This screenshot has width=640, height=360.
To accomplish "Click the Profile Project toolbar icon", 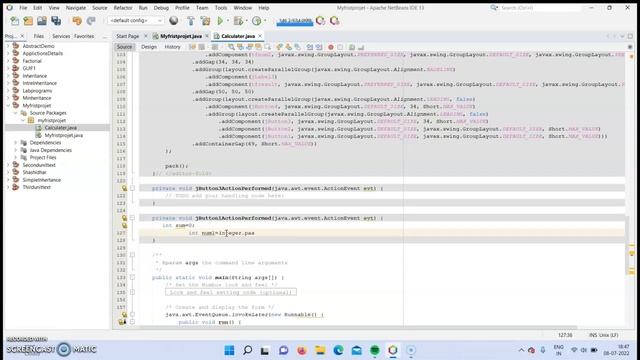I will click(x=256, y=20).
